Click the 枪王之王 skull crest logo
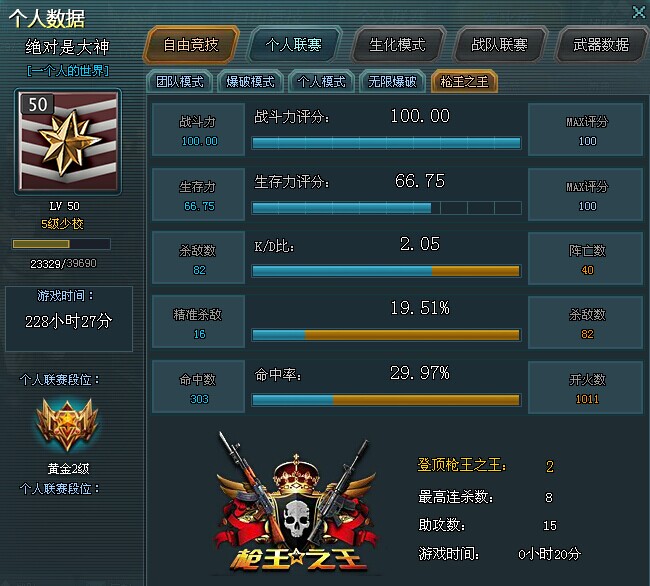This screenshot has height=586, width=650. (297, 504)
